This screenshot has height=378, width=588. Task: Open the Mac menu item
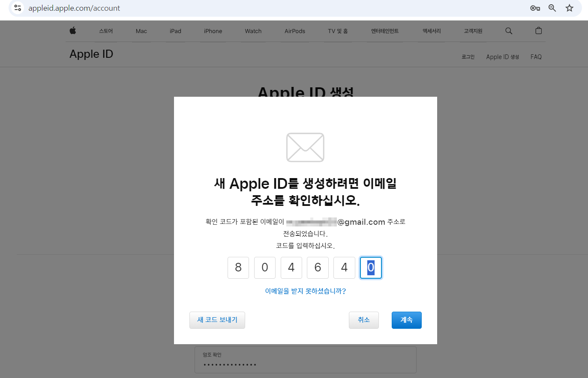(x=141, y=31)
